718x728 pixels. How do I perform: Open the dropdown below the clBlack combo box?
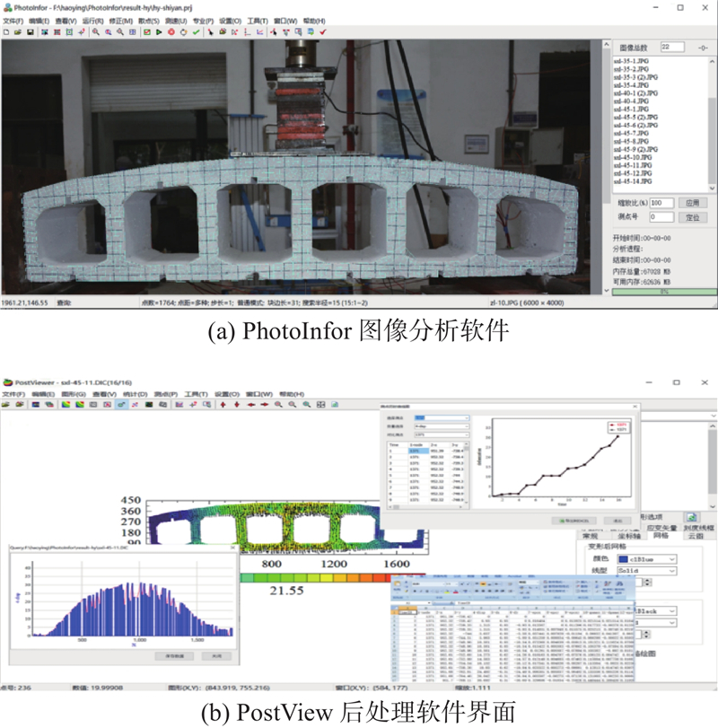click(x=655, y=623)
